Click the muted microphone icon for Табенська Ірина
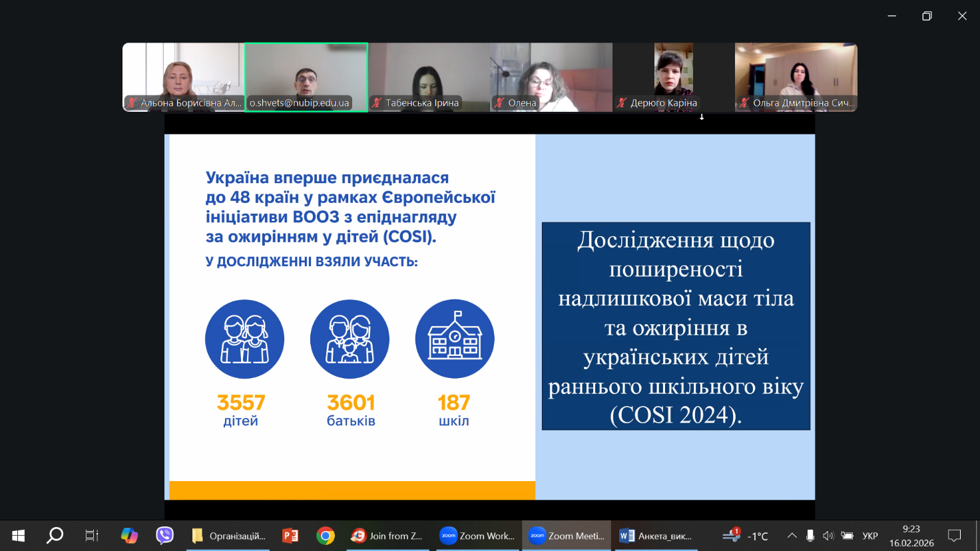 click(x=377, y=102)
